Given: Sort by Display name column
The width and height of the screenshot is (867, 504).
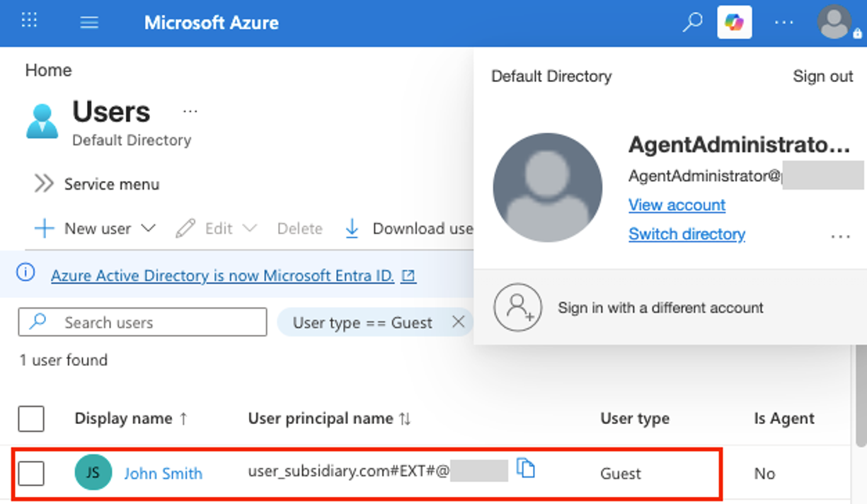Looking at the screenshot, I should click(x=131, y=418).
